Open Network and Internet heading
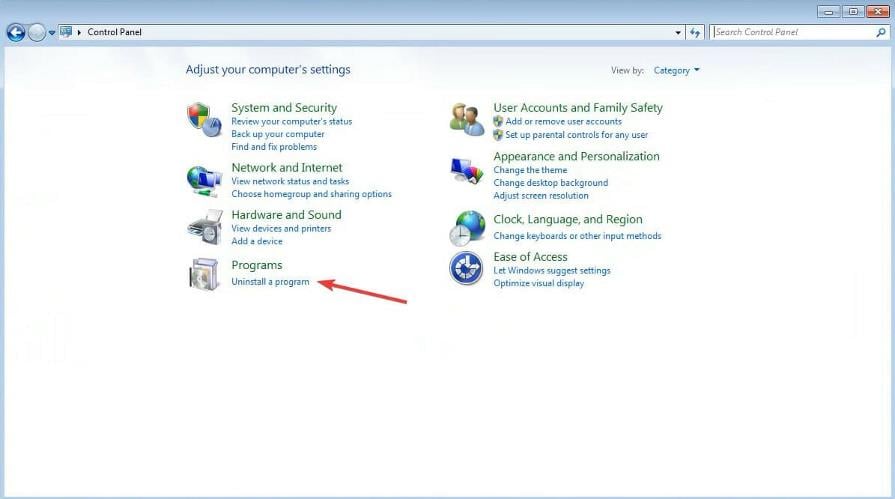 point(287,167)
